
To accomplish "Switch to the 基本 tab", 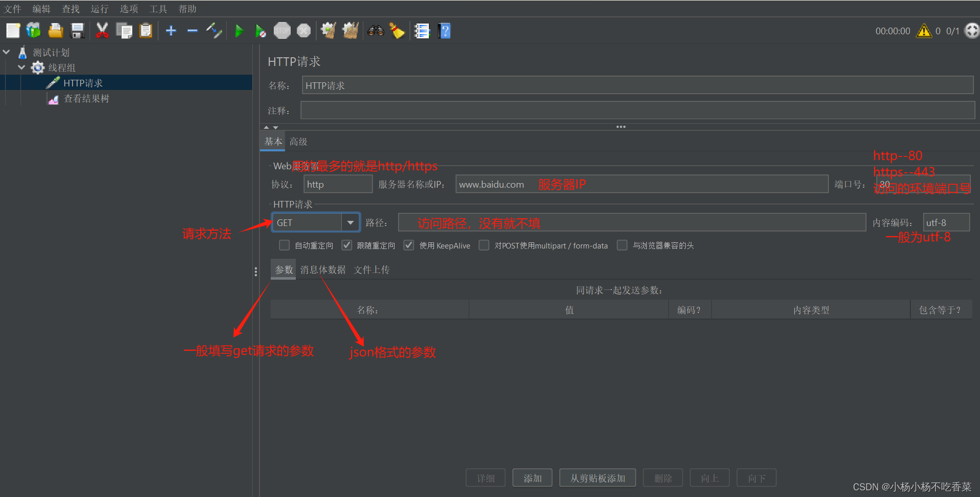I will pos(273,142).
